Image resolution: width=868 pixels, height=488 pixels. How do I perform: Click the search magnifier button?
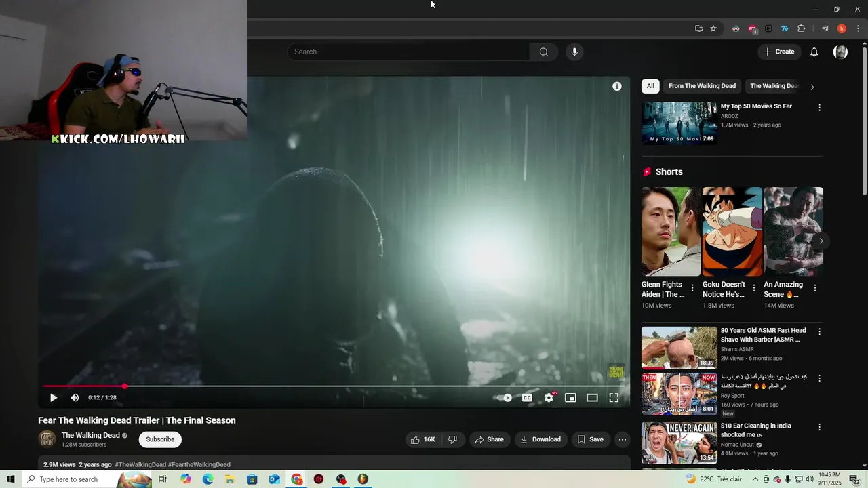[544, 52]
